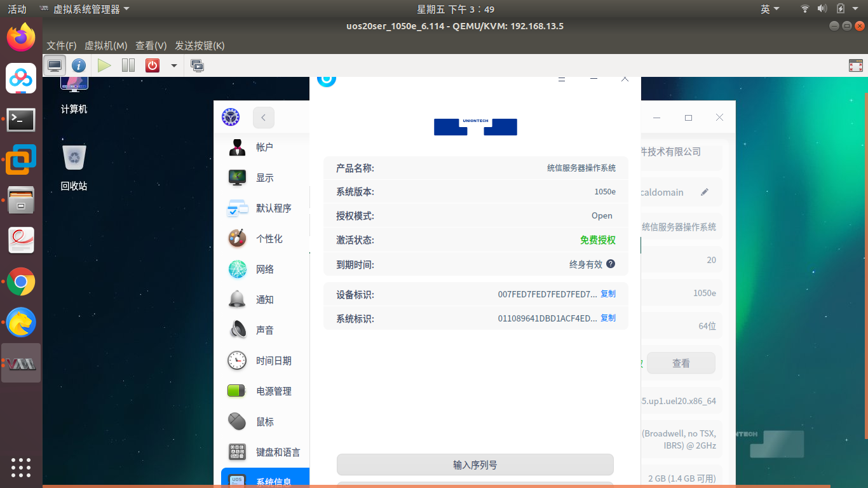Click the system ID 011089641DBD1ACF4ED... text
Viewport: 868px width, 488px height.
pyautogui.click(x=548, y=318)
